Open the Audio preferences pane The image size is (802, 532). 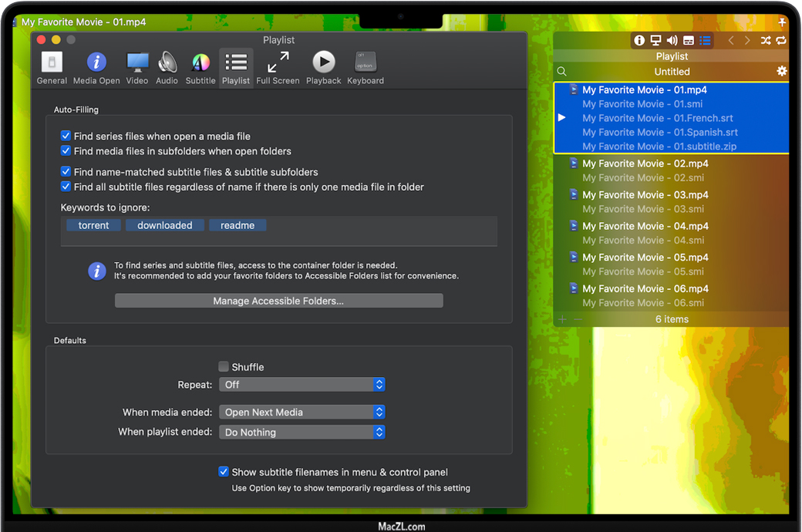pyautogui.click(x=167, y=68)
